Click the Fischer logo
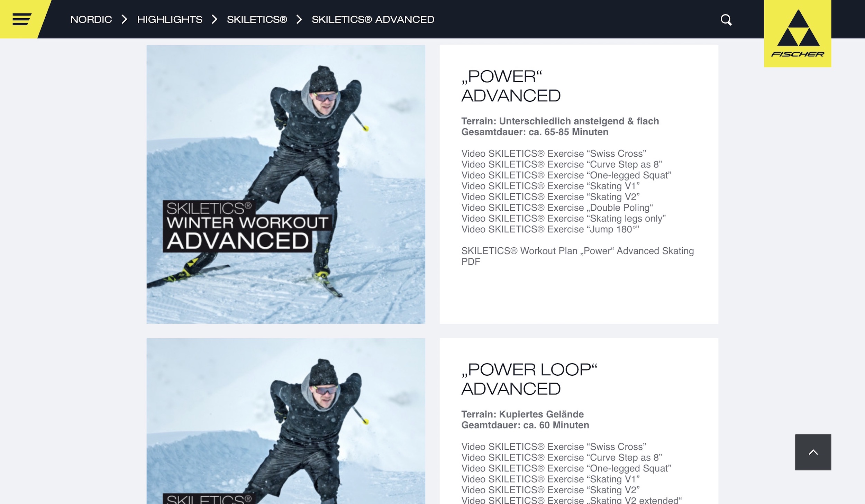 (x=798, y=34)
